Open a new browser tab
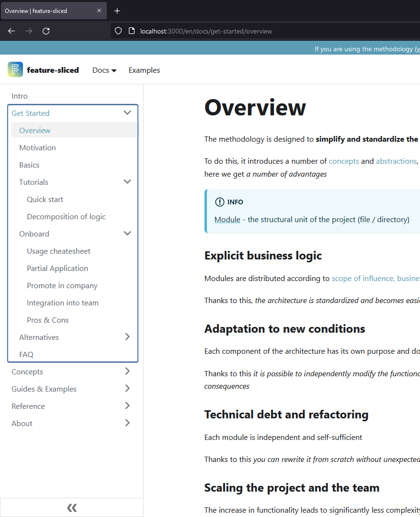Screen dimensions: 420x517 [x=117, y=11]
